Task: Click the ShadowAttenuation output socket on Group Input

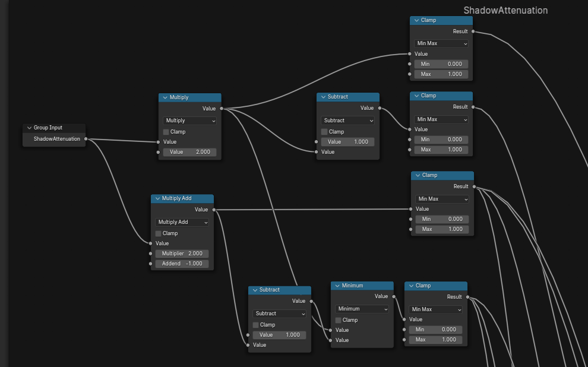Action: (x=86, y=139)
